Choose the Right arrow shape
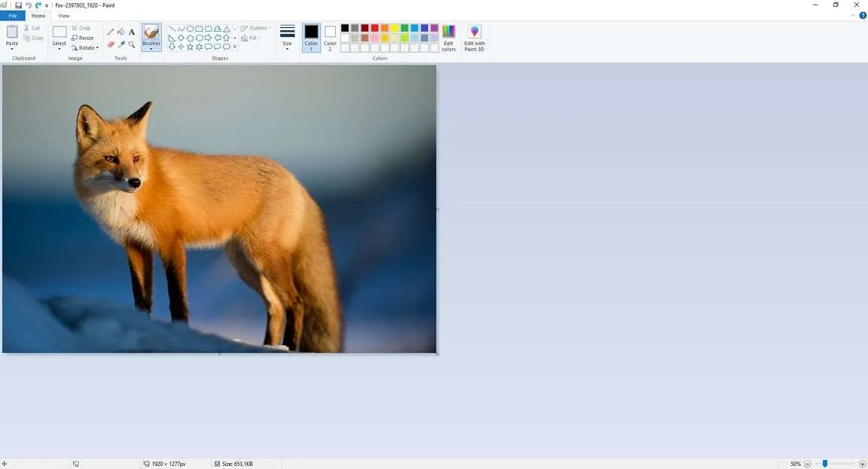 click(x=208, y=38)
